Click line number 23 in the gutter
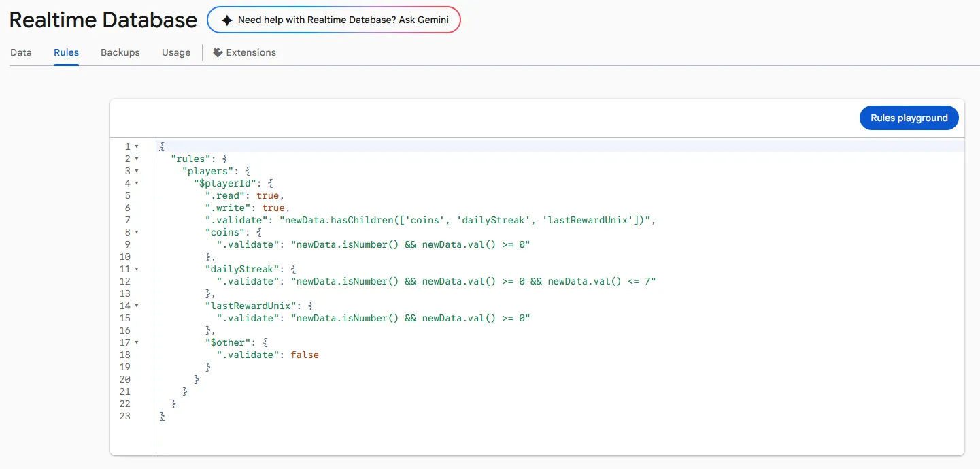 pos(124,416)
